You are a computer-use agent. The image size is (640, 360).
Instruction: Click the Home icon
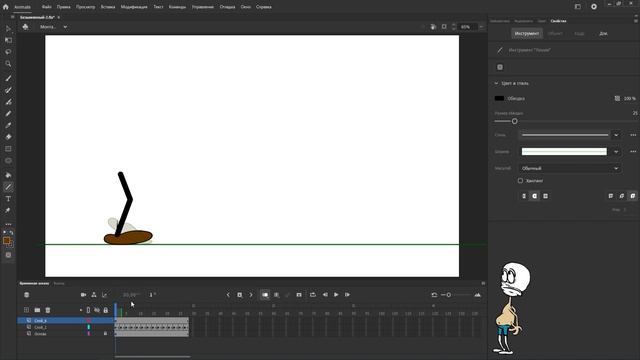click(x=6, y=7)
